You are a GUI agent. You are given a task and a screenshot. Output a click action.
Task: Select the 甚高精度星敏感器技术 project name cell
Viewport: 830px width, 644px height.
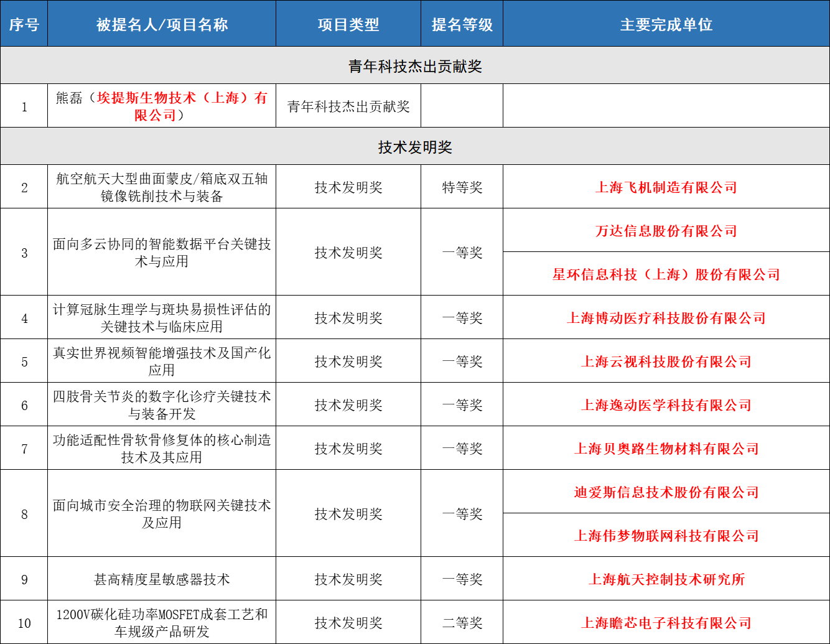coord(162,579)
